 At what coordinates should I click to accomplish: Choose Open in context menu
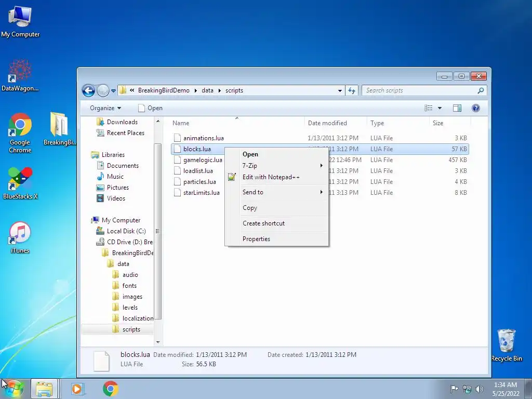click(x=277, y=154)
